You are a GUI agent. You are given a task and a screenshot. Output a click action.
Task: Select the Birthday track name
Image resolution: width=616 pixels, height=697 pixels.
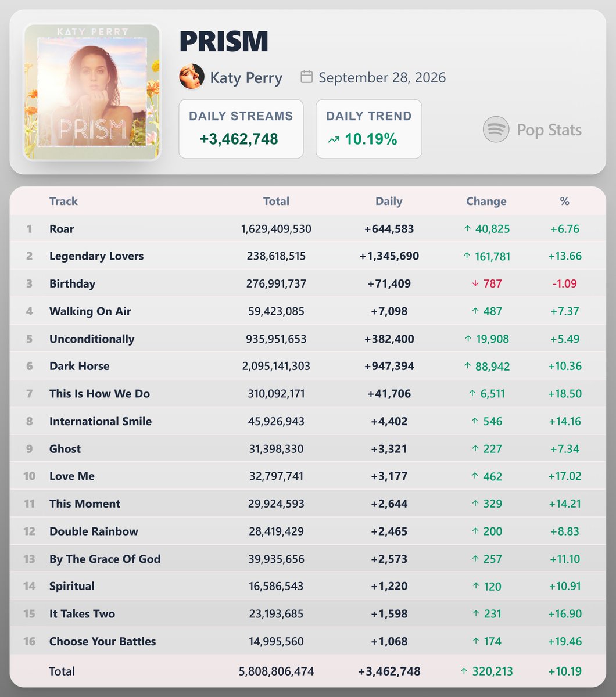click(72, 283)
